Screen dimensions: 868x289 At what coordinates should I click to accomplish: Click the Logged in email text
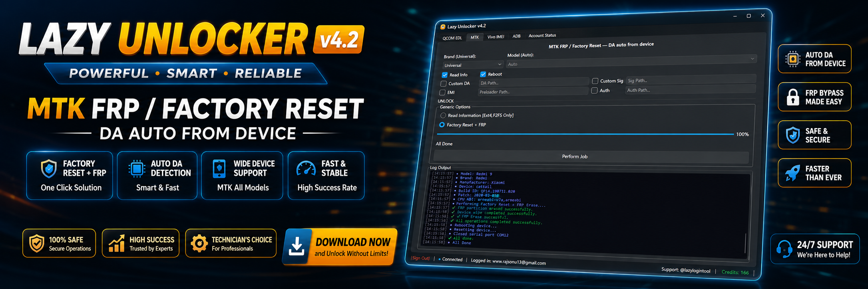[508, 261]
